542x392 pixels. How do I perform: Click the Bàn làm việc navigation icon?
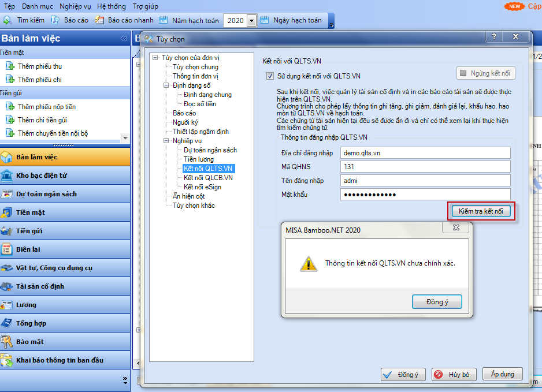[7, 157]
